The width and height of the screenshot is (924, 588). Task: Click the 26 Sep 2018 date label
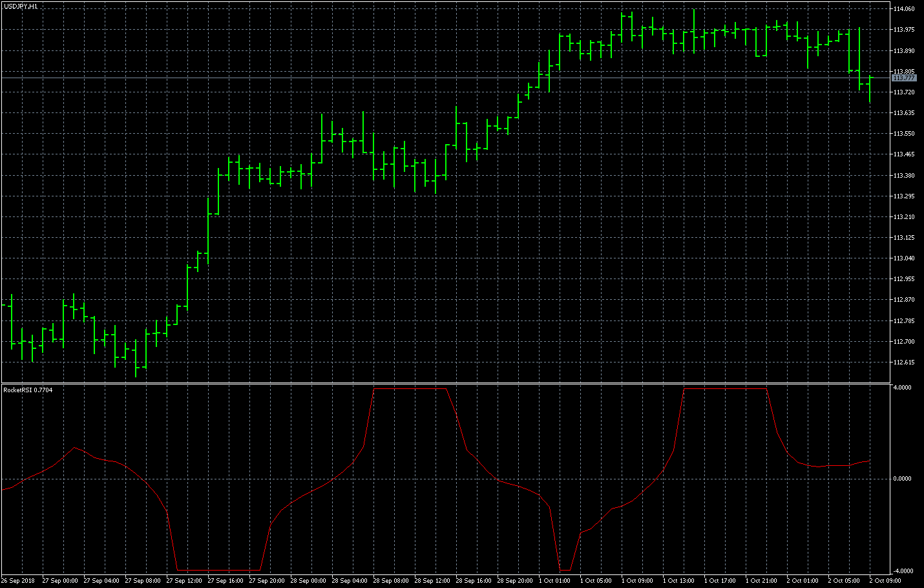pos(18,581)
